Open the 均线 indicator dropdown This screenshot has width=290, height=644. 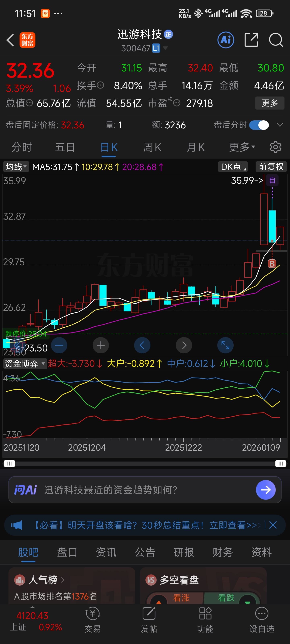16,166
